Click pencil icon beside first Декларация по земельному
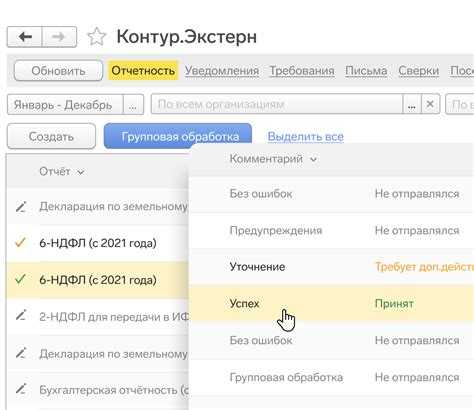This screenshot has width=474, height=410. pos(21,207)
